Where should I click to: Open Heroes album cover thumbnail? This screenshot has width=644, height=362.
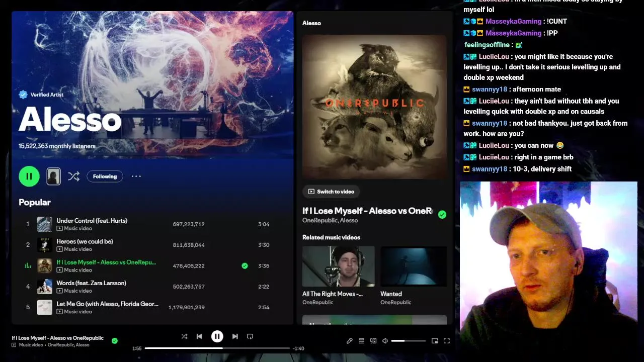pos(45,245)
